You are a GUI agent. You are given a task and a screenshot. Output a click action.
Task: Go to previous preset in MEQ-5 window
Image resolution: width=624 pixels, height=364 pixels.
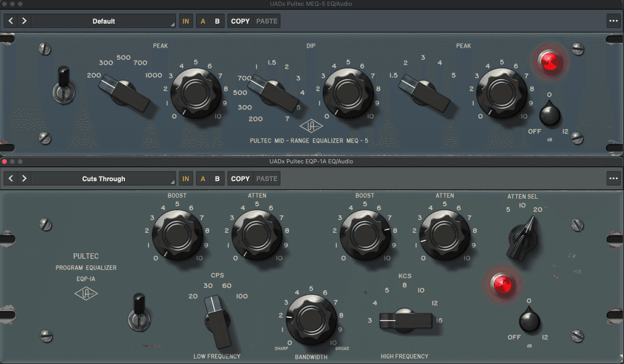(11, 21)
